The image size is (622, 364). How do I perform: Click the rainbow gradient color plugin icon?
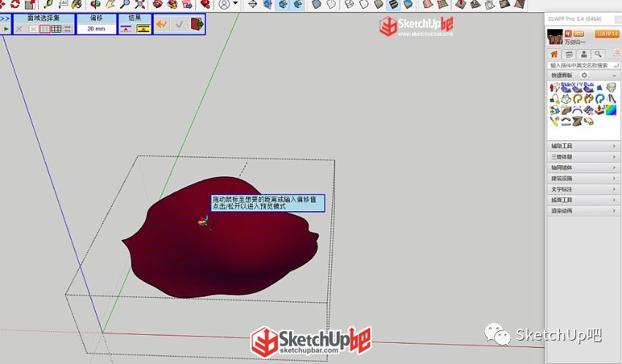pos(611,110)
